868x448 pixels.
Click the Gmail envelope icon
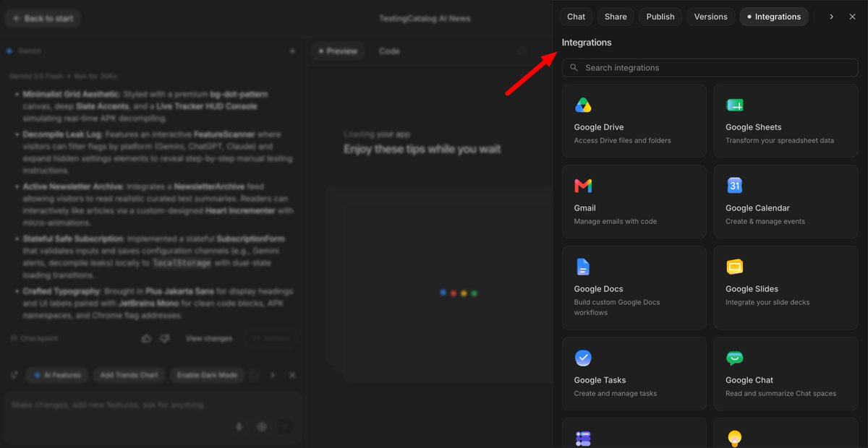[x=583, y=186]
